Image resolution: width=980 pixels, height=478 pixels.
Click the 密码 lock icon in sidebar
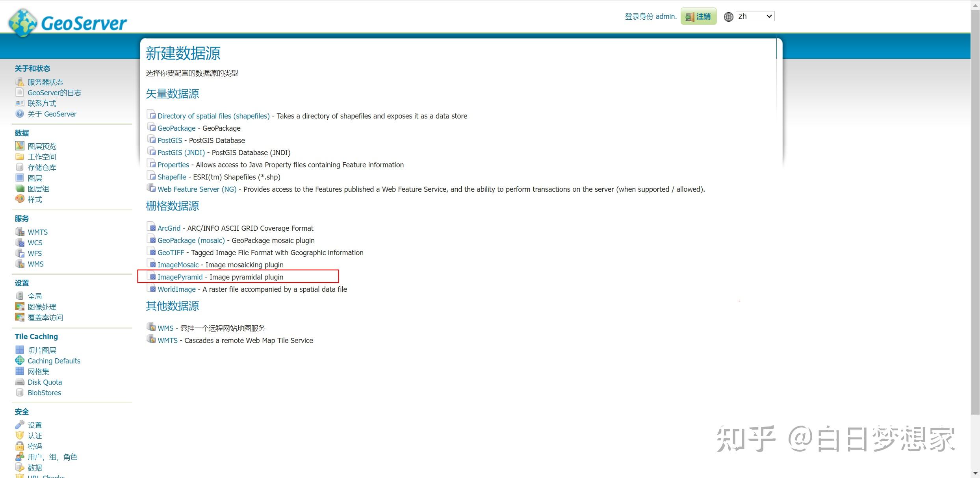point(20,446)
